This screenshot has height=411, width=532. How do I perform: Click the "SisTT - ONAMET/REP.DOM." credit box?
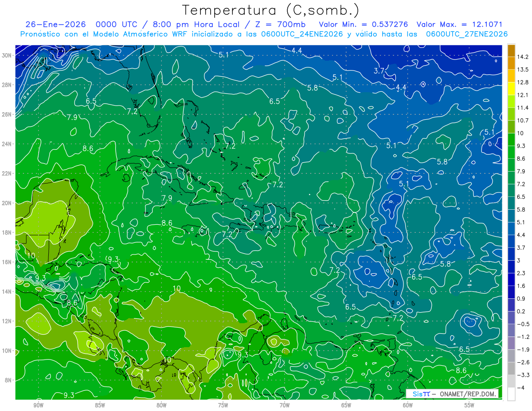[452, 394]
